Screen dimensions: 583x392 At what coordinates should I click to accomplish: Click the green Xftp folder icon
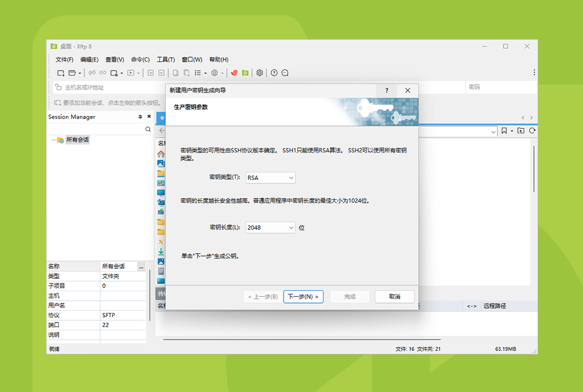246,73
